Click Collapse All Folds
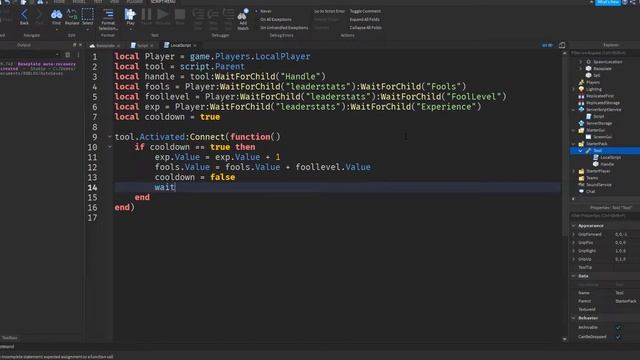Image resolution: width=640 pixels, height=360 pixels. (366, 28)
